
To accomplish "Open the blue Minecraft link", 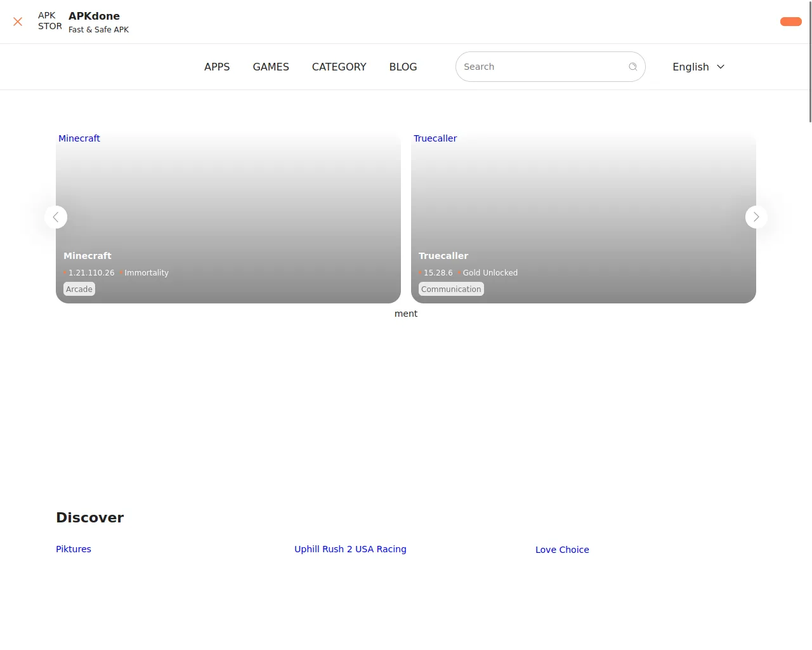I will coord(79,138).
